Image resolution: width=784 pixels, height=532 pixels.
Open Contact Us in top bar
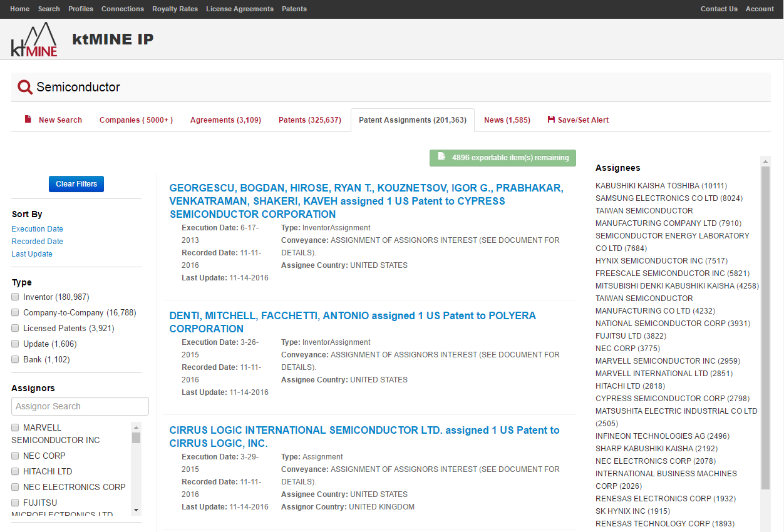pos(719,9)
